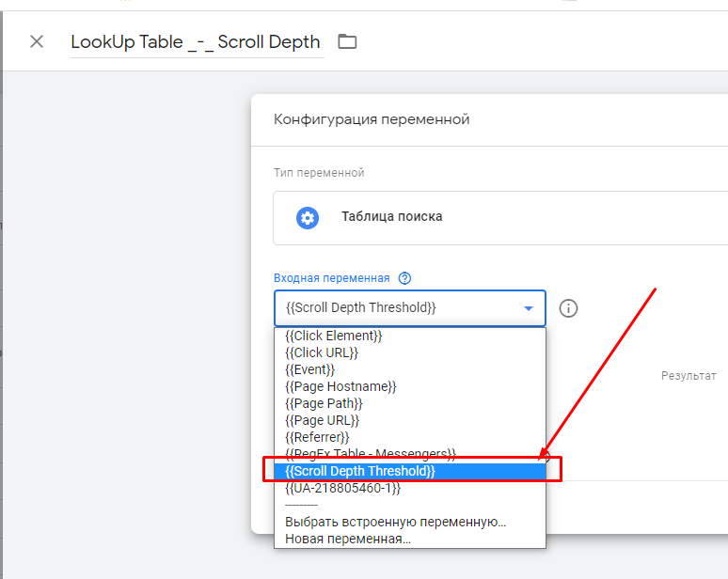Click Выбрать встроенную переменную option
This screenshot has width=728, height=579.
(x=395, y=522)
